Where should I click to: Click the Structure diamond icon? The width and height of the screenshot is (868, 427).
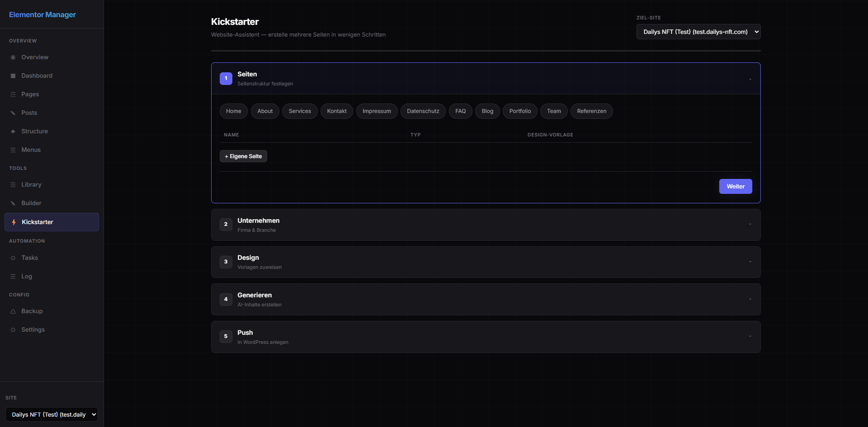tap(13, 131)
